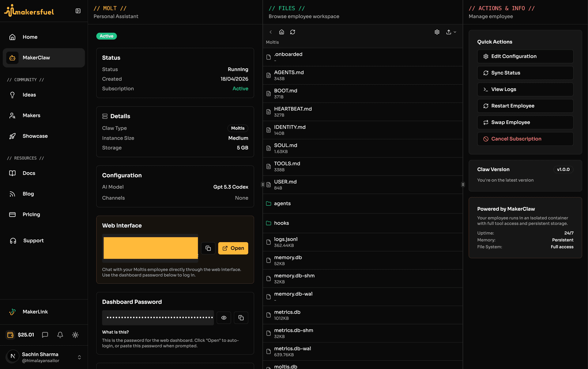Click the upload icon in the files toolbar
This screenshot has width=588, height=369.
[449, 32]
